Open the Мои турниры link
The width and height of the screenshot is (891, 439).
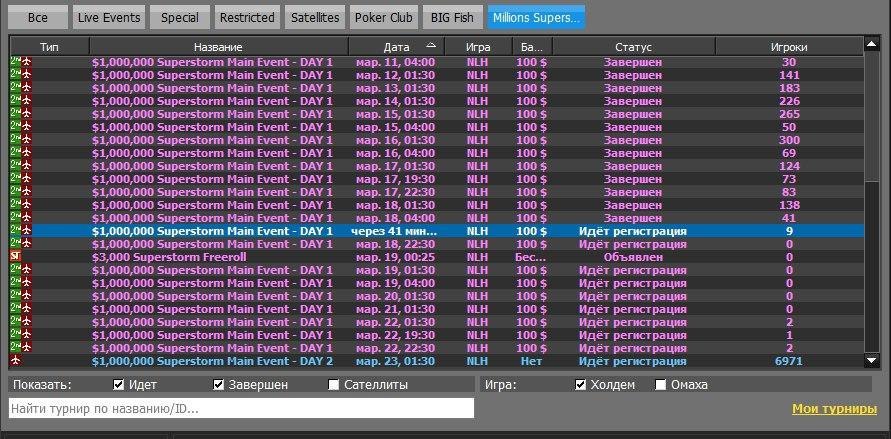coord(834,408)
